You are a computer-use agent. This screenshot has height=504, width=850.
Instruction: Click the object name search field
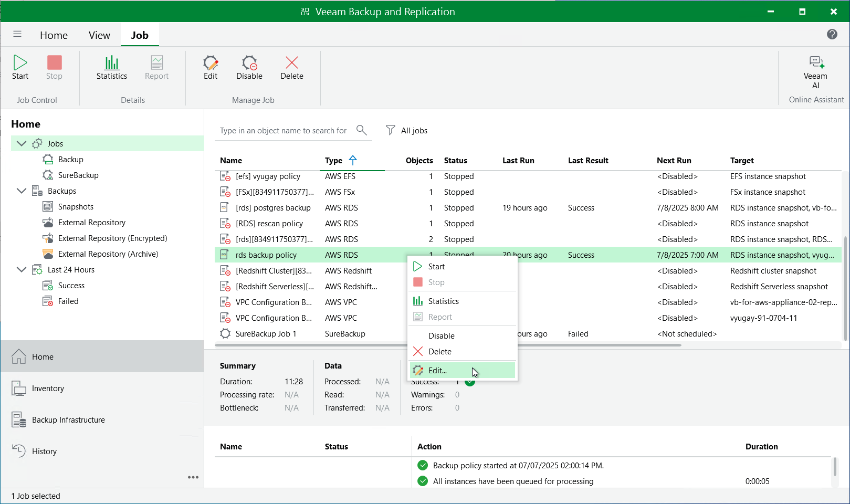coord(284,130)
